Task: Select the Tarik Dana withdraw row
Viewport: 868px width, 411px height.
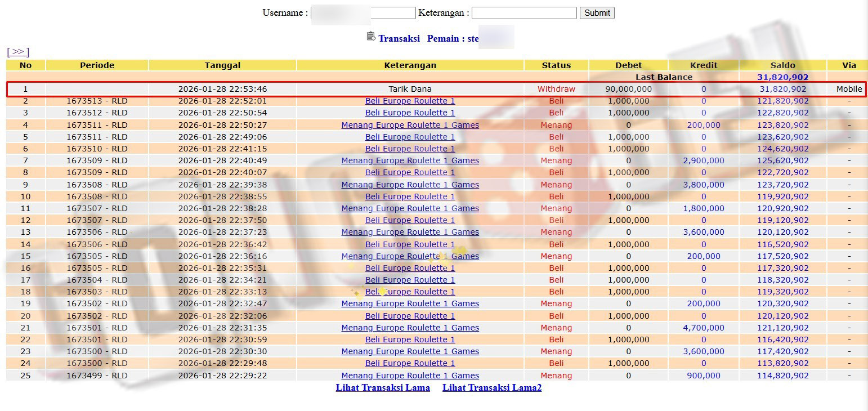Action: point(410,89)
